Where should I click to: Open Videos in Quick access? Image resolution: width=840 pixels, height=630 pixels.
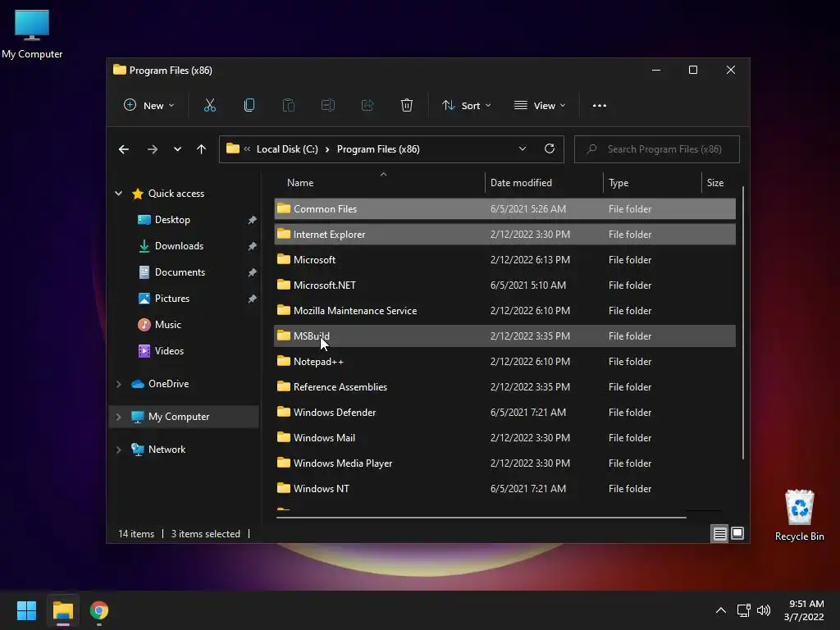[x=169, y=351]
